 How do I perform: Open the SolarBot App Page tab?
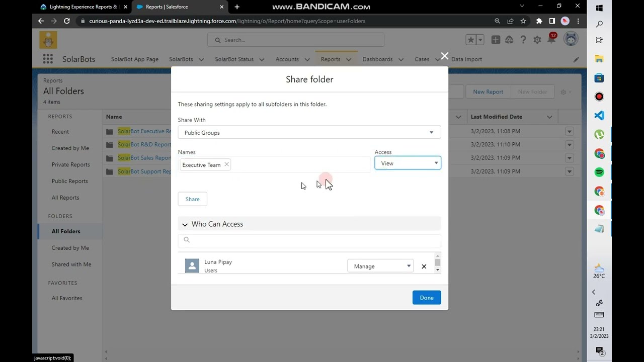[135, 59]
